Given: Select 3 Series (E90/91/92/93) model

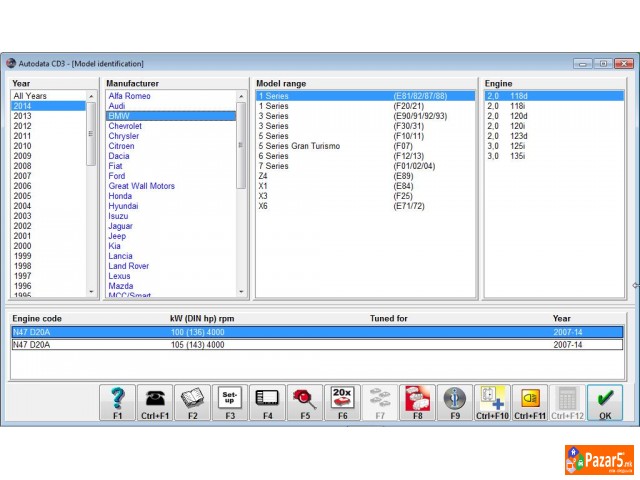Looking at the screenshot, I should pos(365,116).
